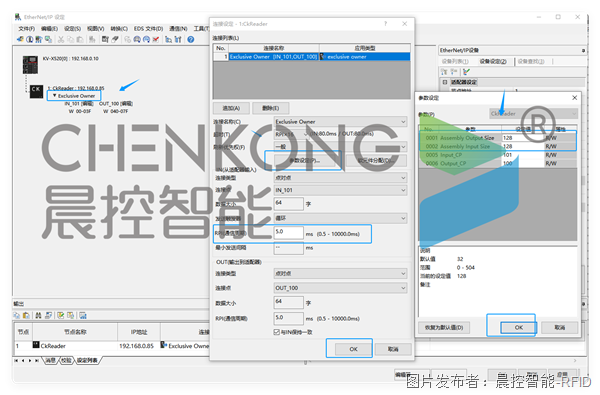Click the green check icon in the device panel toolbar
Image resolution: width=600 pixels, height=395 pixels.
click(466, 72)
